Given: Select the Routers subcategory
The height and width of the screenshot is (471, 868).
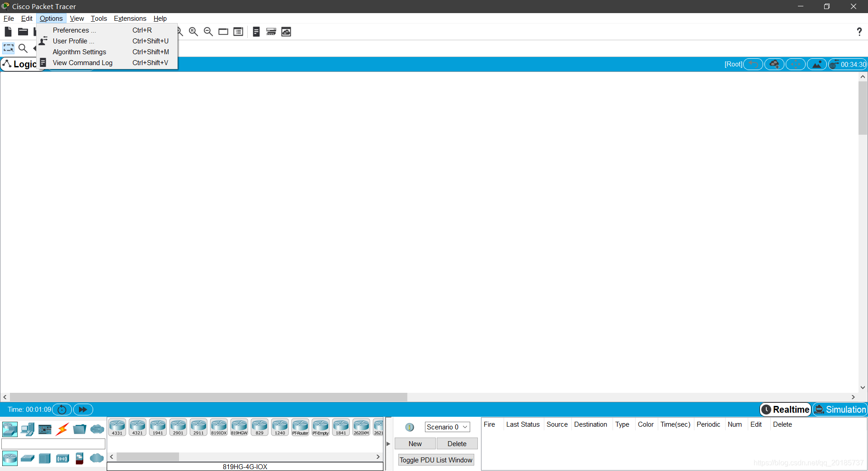Looking at the screenshot, I should [x=9, y=458].
